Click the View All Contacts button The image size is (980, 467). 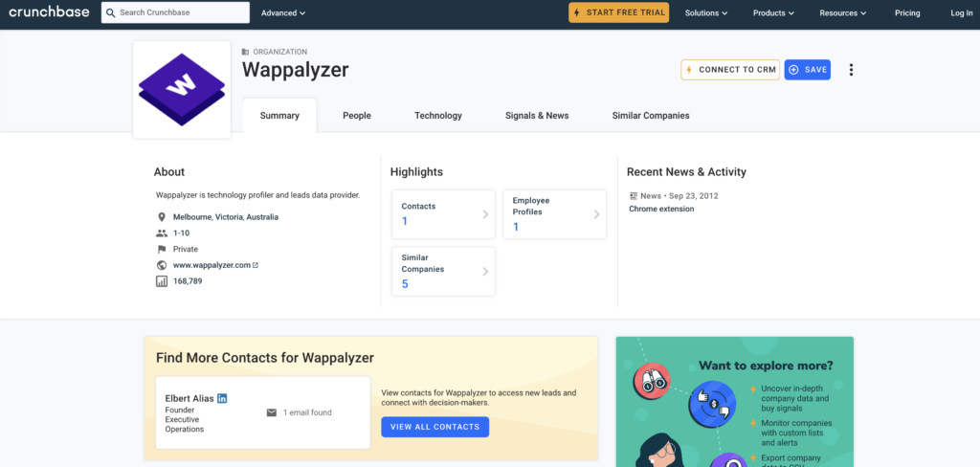point(435,427)
